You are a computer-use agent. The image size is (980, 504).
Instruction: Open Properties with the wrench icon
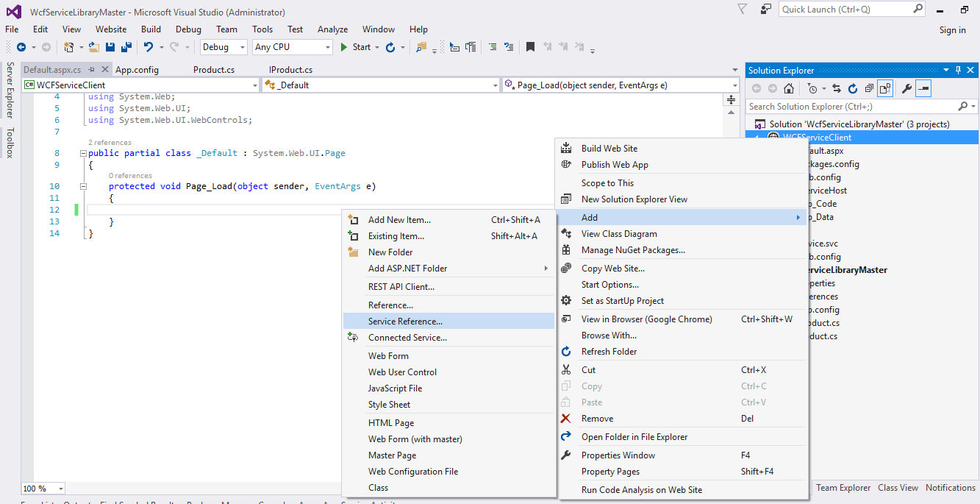(906, 89)
